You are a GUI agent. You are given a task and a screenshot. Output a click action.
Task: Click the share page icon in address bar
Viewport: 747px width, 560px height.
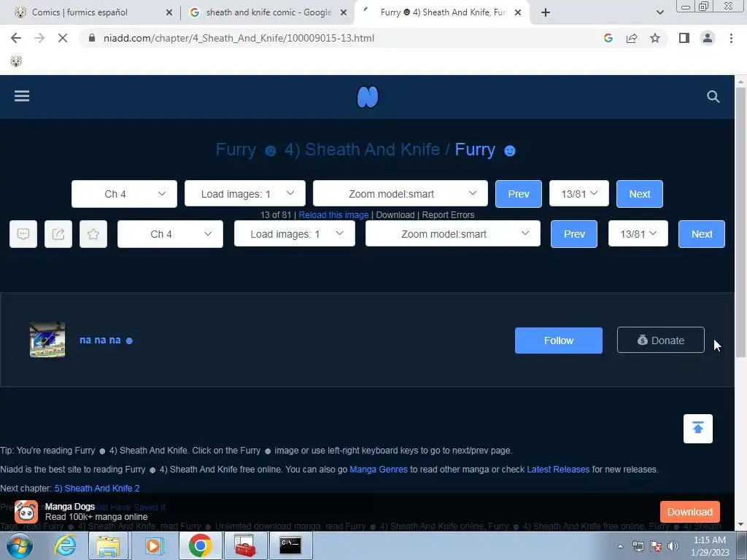(x=632, y=38)
